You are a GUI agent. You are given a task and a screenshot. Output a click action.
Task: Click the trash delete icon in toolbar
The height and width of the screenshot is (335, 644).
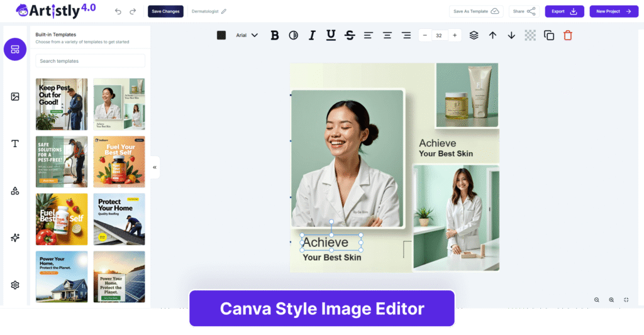pos(568,35)
